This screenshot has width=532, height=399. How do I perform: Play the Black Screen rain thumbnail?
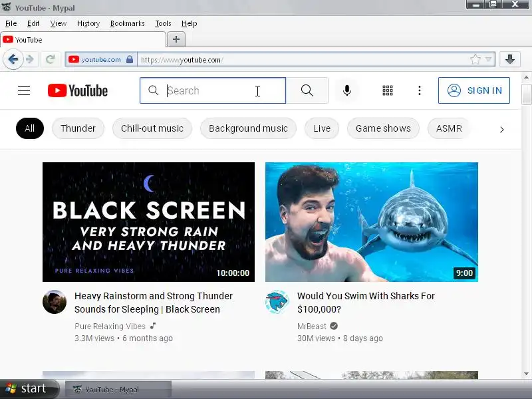pyautogui.click(x=148, y=222)
